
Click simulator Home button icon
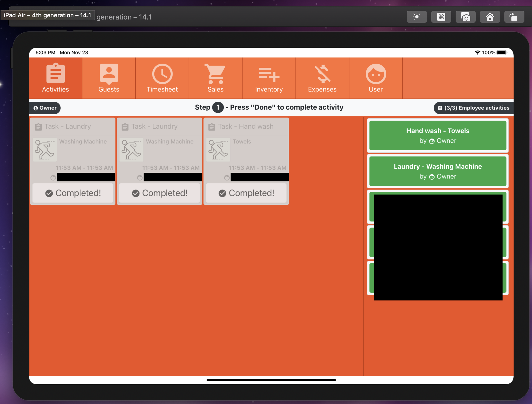490,17
